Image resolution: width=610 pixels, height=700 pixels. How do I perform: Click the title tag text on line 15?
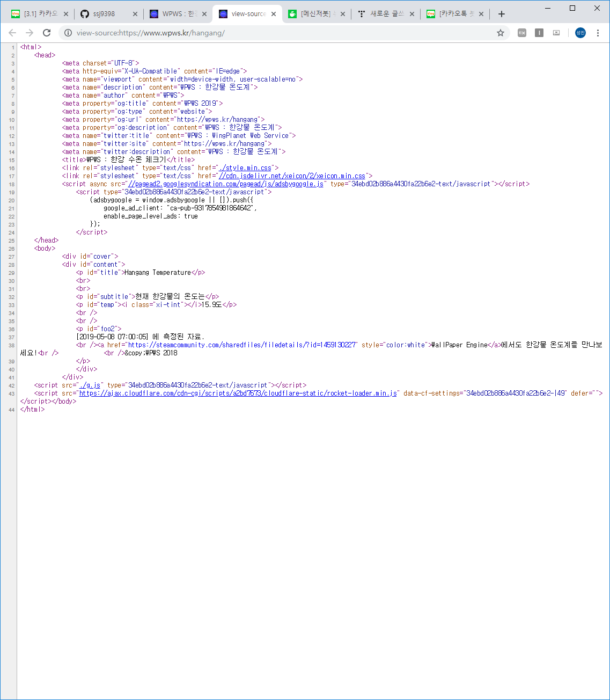[128, 160]
